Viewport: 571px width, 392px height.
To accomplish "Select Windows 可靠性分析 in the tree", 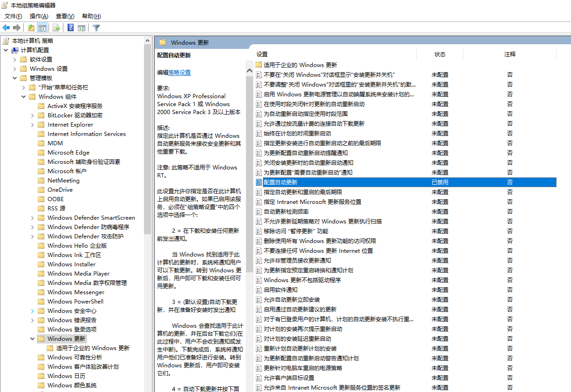I will point(75,357).
